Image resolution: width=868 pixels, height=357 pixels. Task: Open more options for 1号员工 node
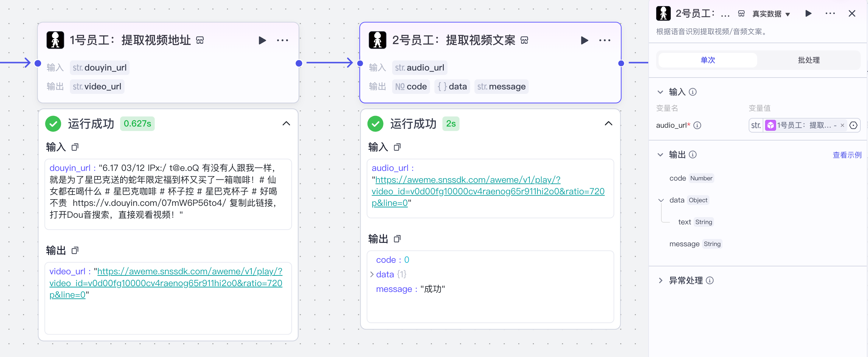point(282,40)
